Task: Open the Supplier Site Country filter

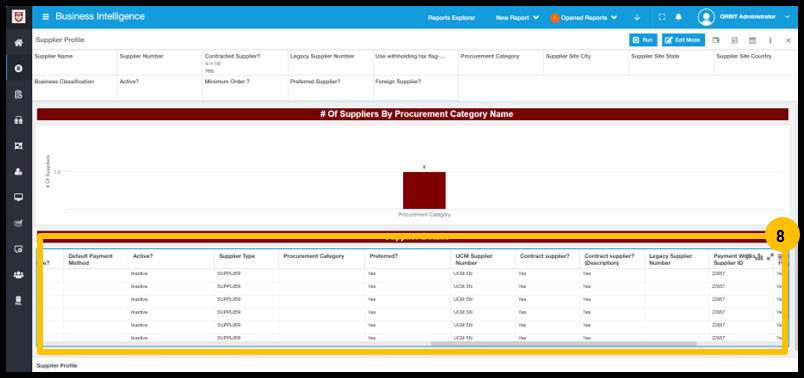Action: [756, 63]
